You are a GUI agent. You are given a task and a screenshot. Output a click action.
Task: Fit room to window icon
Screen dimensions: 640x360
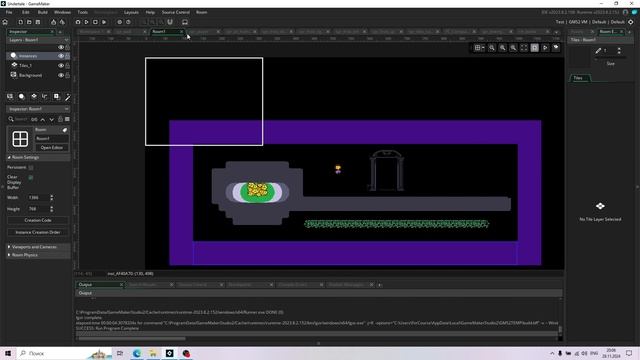coord(524,48)
